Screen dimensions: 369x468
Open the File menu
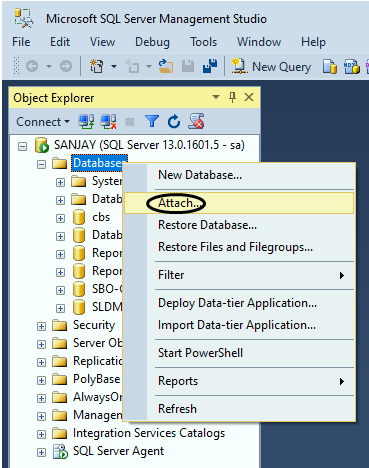(21, 42)
